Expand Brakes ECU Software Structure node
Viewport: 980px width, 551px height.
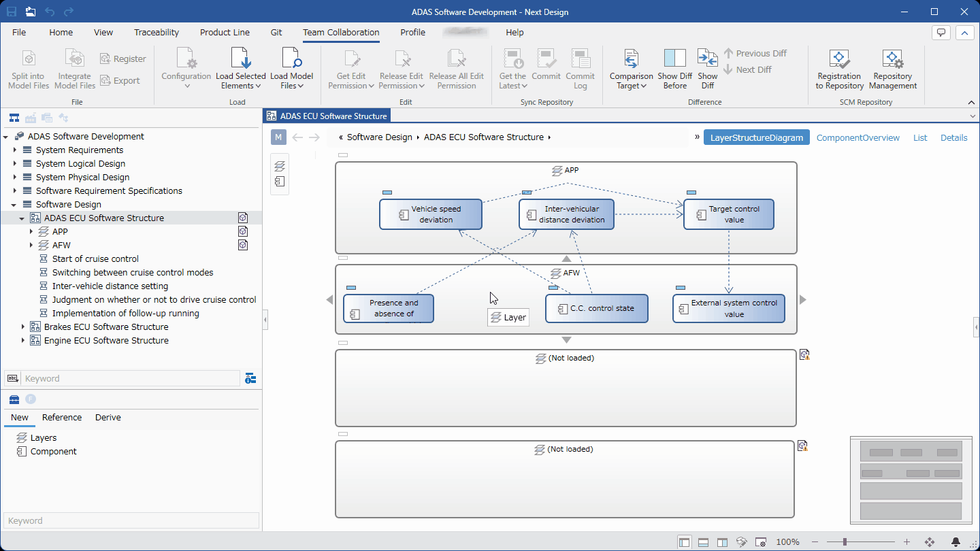click(23, 327)
